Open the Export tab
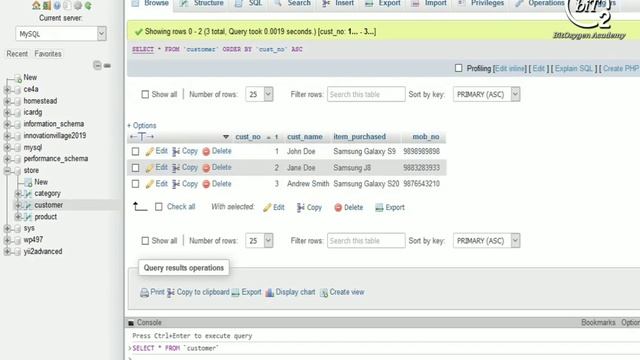Viewport: 640px width, 360px height. (383, 3)
